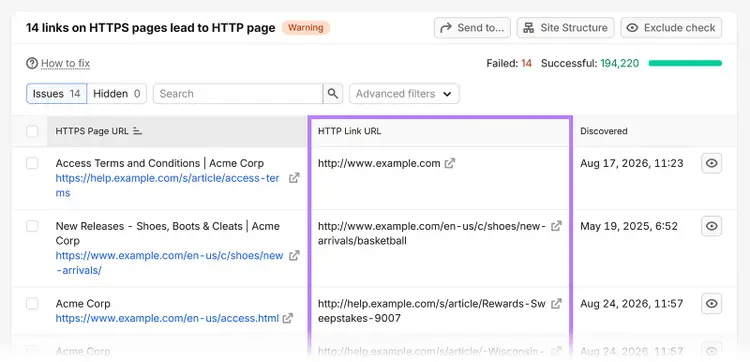
Task: Open external icon beside new-arrivals/basketball URL
Action: [556, 226]
